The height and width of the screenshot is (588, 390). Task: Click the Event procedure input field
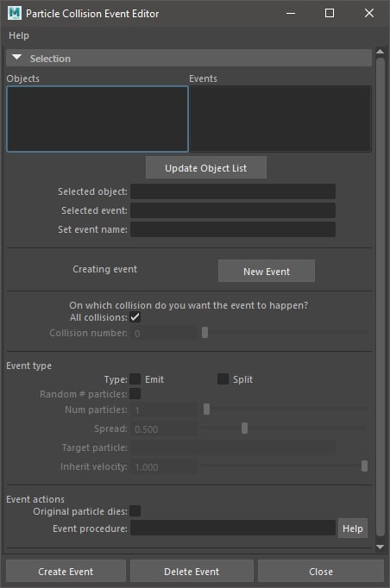(x=233, y=528)
